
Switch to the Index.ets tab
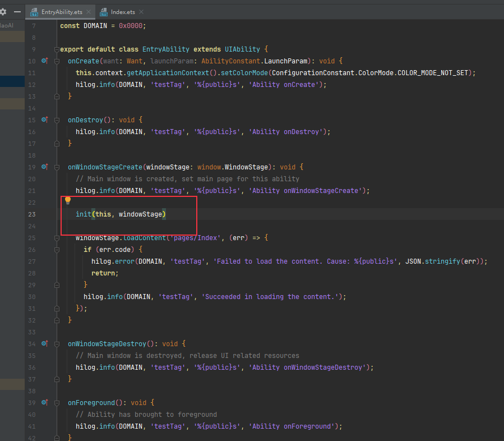(123, 12)
